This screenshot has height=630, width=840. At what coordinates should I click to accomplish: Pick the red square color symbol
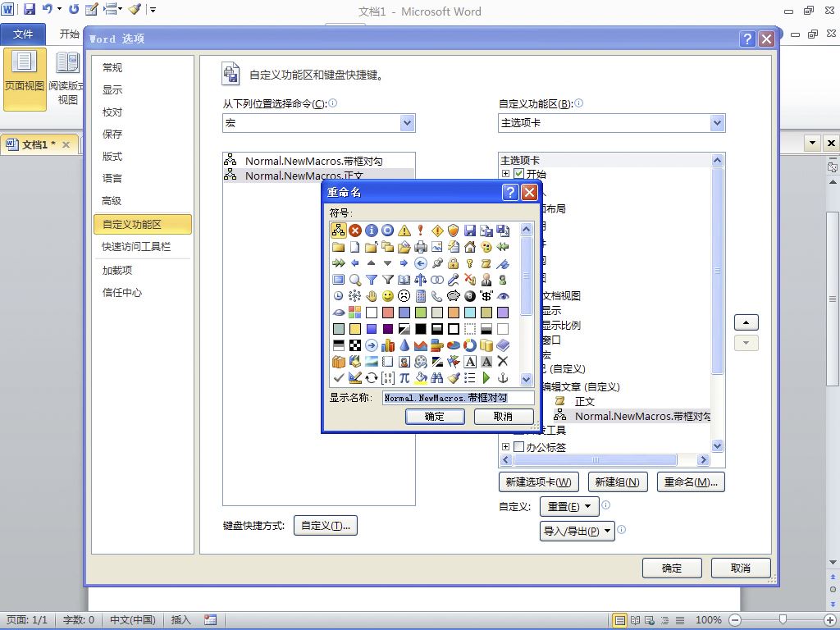[x=388, y=313]
